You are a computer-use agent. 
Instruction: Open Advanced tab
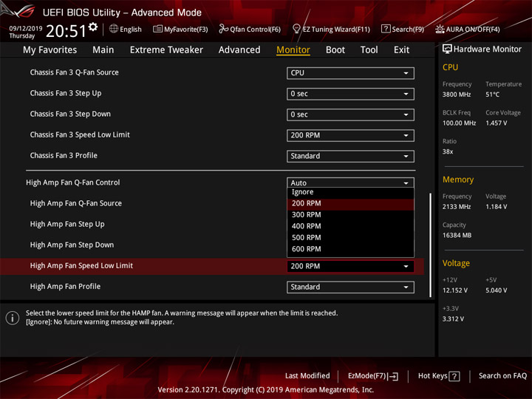point(239,50)
